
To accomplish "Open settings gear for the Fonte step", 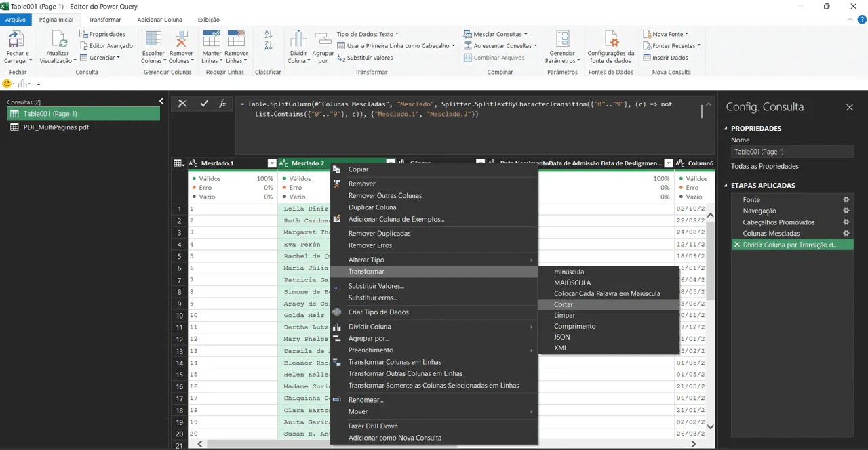I will [x=846, y=199].
